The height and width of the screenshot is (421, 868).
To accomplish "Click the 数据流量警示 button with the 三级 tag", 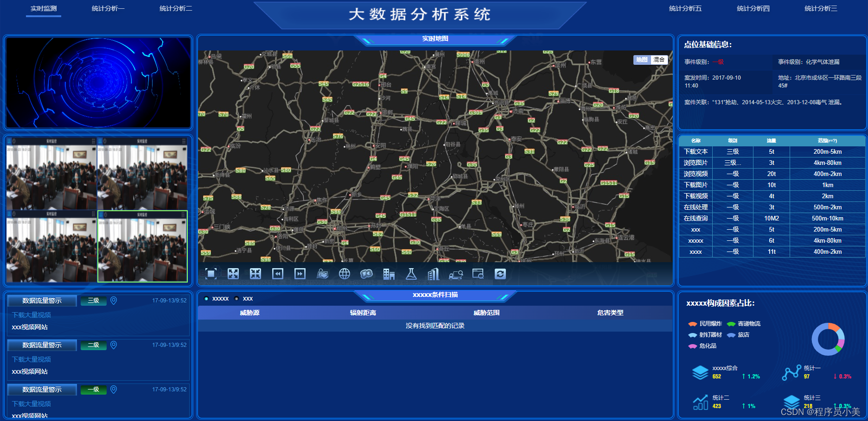I will [42, 301].
